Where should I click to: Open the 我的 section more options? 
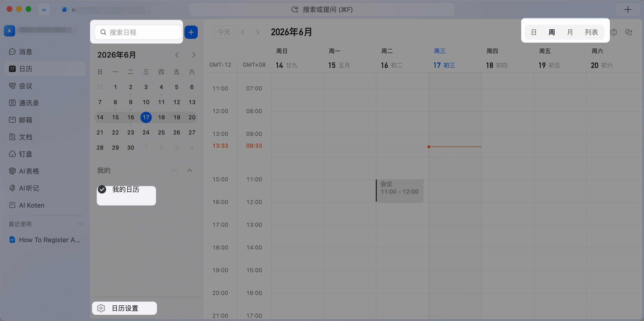tap(174, 170)
